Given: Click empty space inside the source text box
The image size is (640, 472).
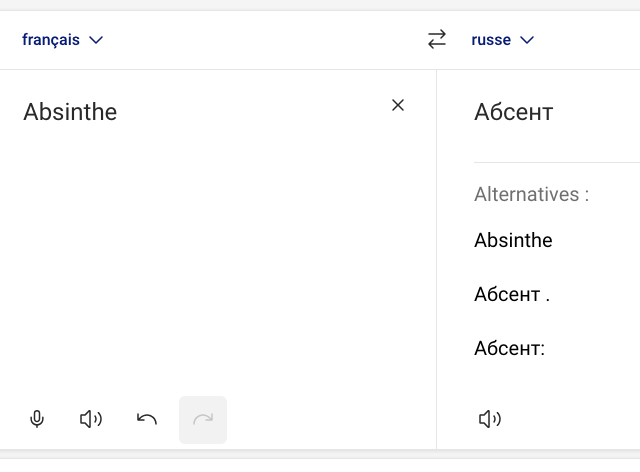Looking at the screenshot, I should (204, 265).
